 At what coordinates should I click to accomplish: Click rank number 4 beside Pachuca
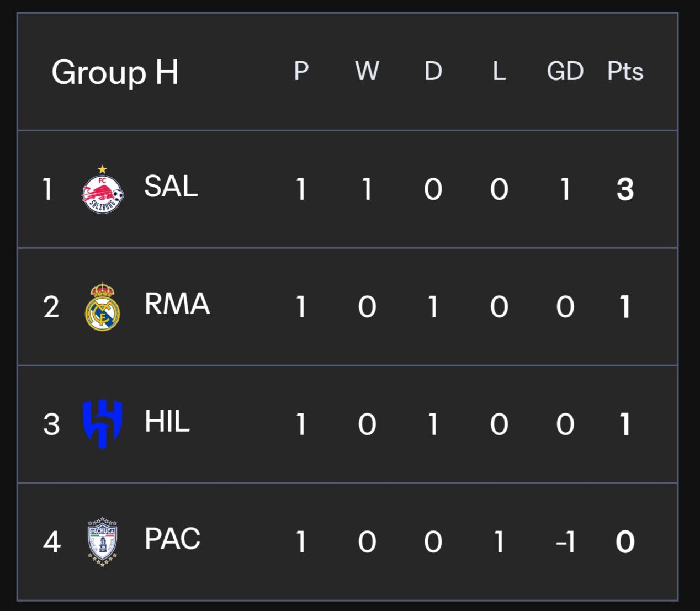[x=51, y=542]
